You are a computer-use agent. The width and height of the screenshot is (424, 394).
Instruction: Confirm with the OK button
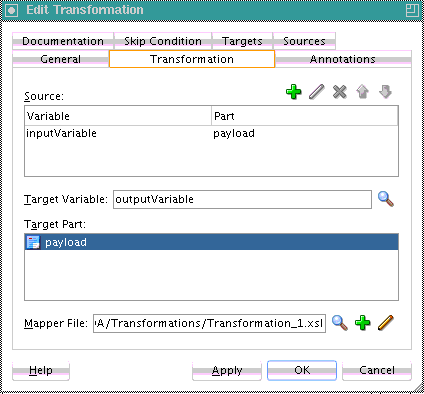[302, 370]
